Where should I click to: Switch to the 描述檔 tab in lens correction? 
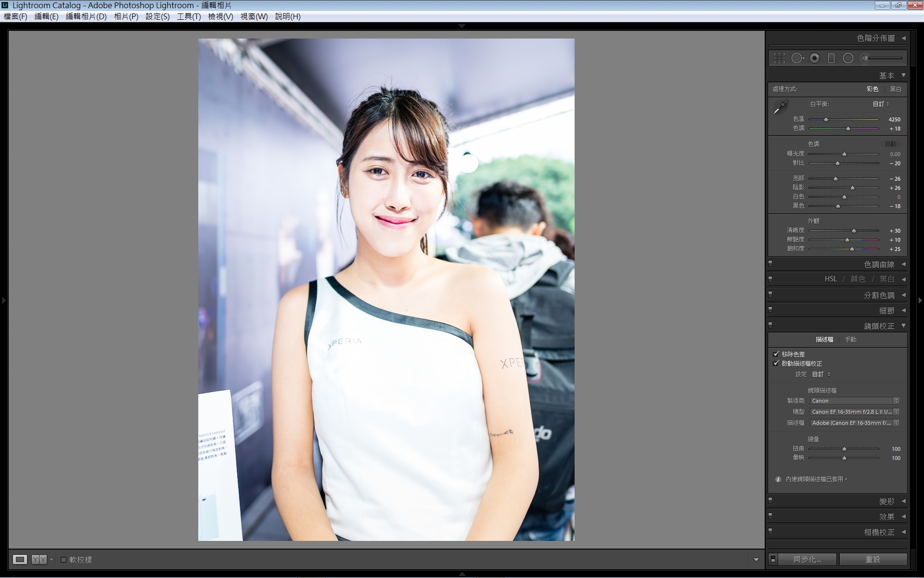pos(824,340)
